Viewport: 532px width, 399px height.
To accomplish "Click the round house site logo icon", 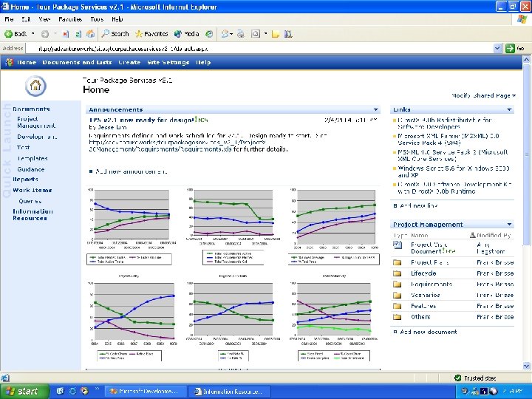I will click(x=35, y=86).
